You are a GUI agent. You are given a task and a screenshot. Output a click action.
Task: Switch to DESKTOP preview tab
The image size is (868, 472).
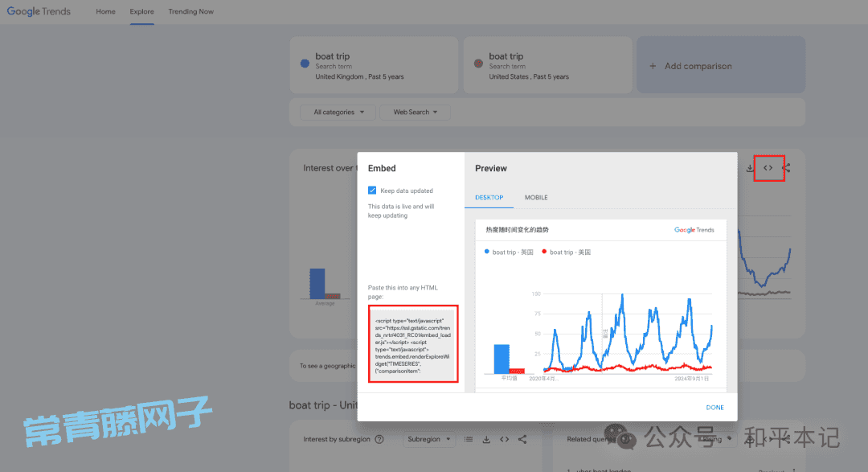(x=489, y=197)
